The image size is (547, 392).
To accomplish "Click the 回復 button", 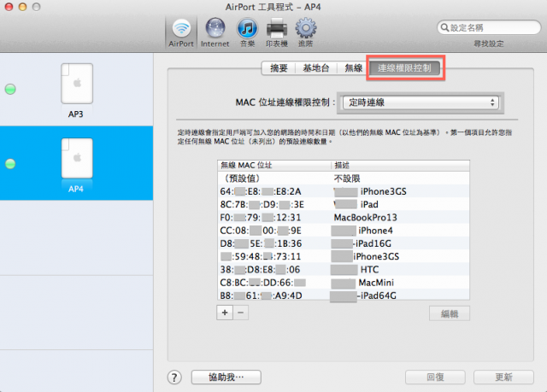I will (x=435, y=377).
